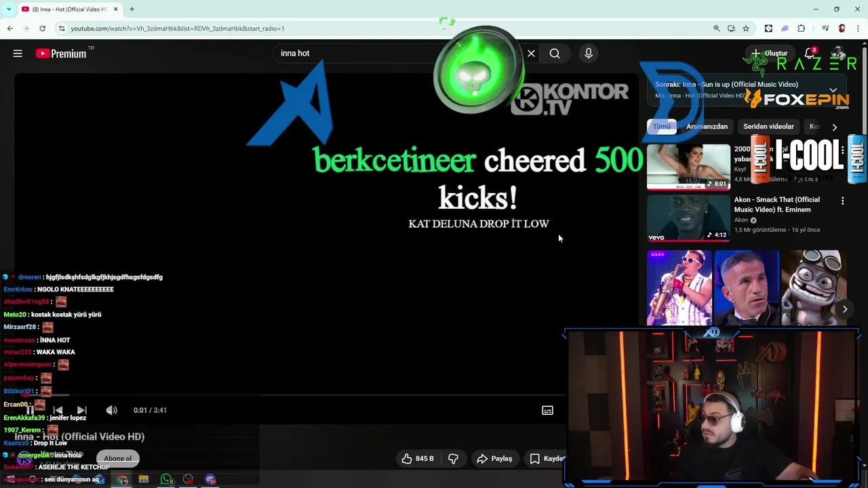Bookmark this page with the star

pyautogui.click(x=746, y=28)
